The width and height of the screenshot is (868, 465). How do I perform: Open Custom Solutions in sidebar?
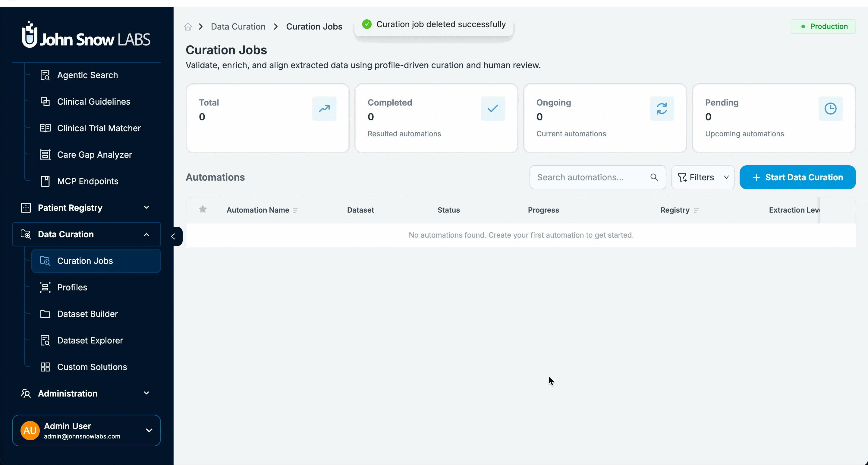click(92, 367)
